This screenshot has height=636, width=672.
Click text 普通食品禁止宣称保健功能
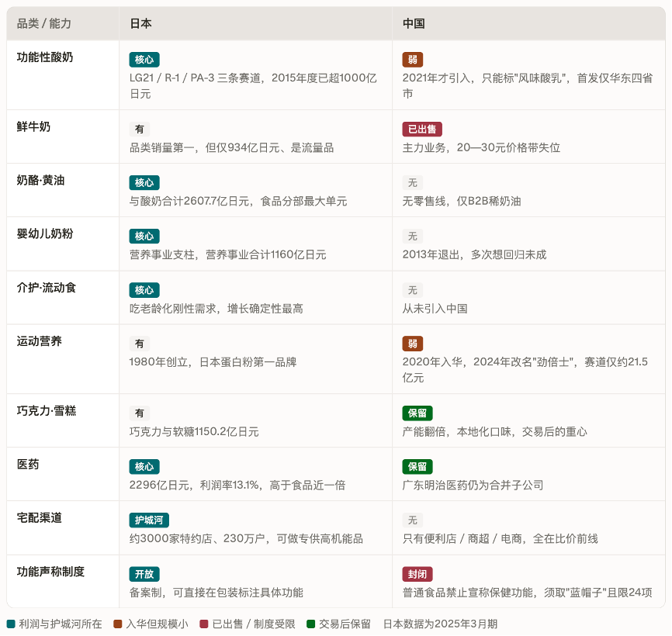[468, 593]
